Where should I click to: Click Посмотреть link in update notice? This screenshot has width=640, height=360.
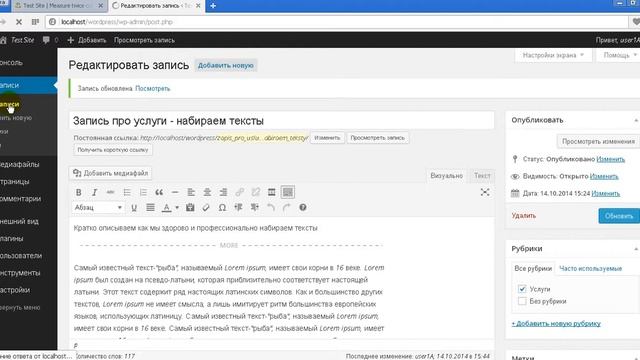tap(153, 89)
